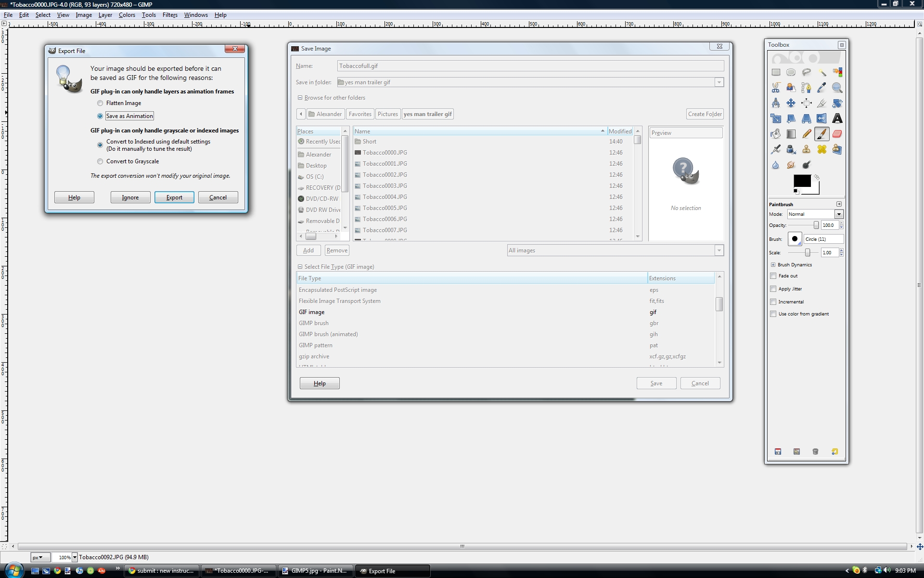The height and width of the screenshot is (578, 924).
Task: Select the Text tool
Action: pos(837,118)
